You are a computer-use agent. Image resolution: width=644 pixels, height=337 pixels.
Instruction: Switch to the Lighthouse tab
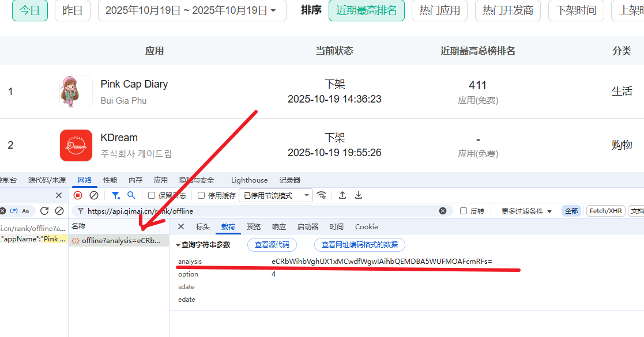[x=249, y=180]
